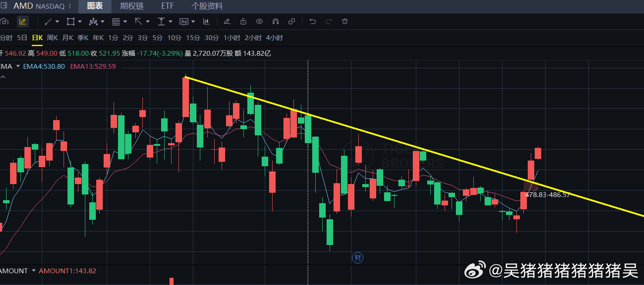Open the 个股资料 tab
The height and width of the screenshot is (285, 644).
pos(207,6)
